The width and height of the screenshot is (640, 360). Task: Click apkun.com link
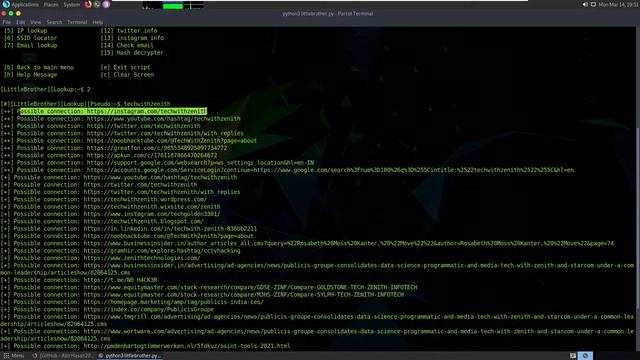152,155
